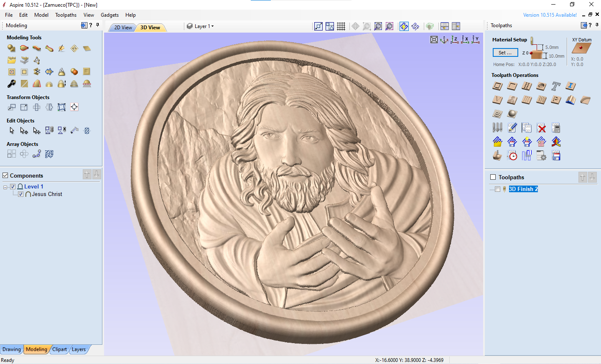Screen dimensions: 601x364
Task: Uncheck the Jesus Christ component
Action: (21, 194)
